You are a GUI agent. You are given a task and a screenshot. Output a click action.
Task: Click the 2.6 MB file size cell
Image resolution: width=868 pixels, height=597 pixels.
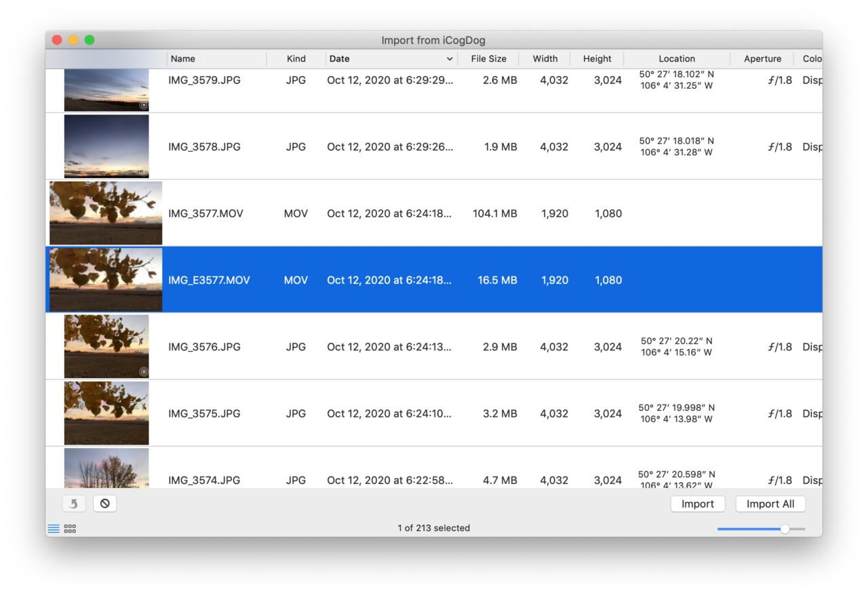500,80
